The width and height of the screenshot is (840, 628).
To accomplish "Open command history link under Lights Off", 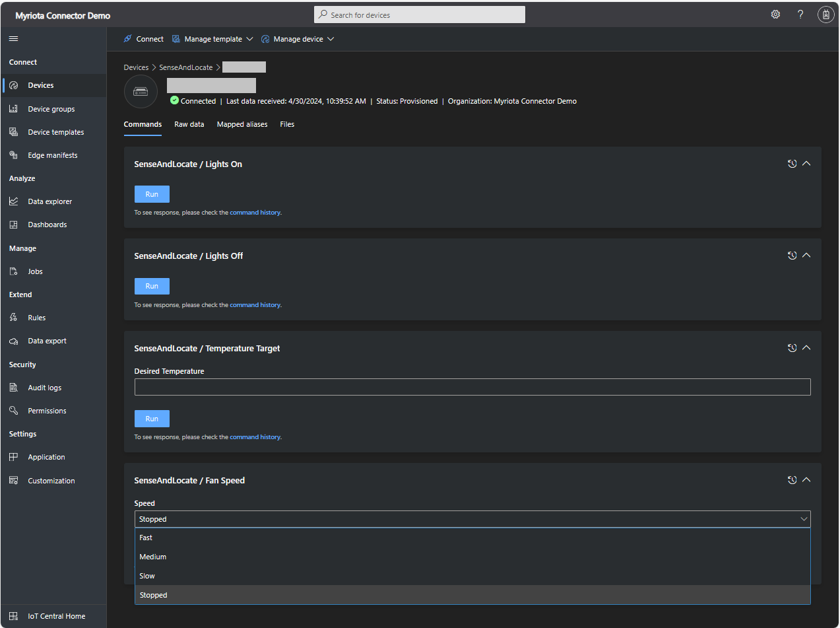I will coord(255,305).
